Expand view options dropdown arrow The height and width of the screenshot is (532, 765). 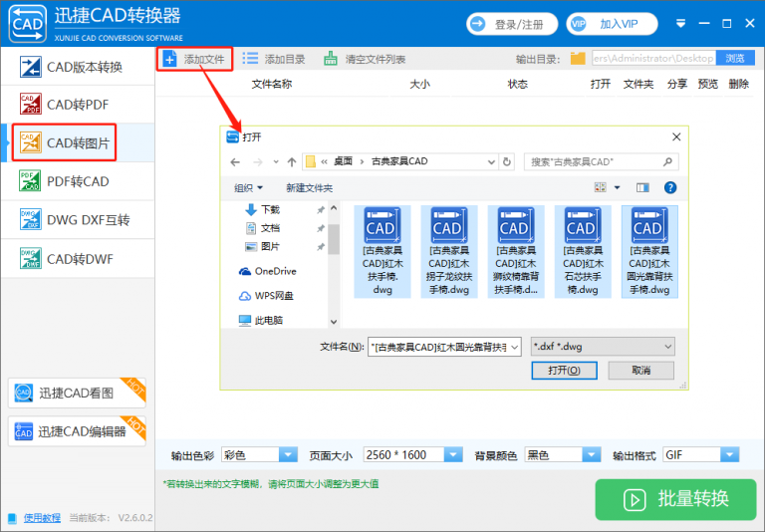pyautogui.click(x=618, y=187)
